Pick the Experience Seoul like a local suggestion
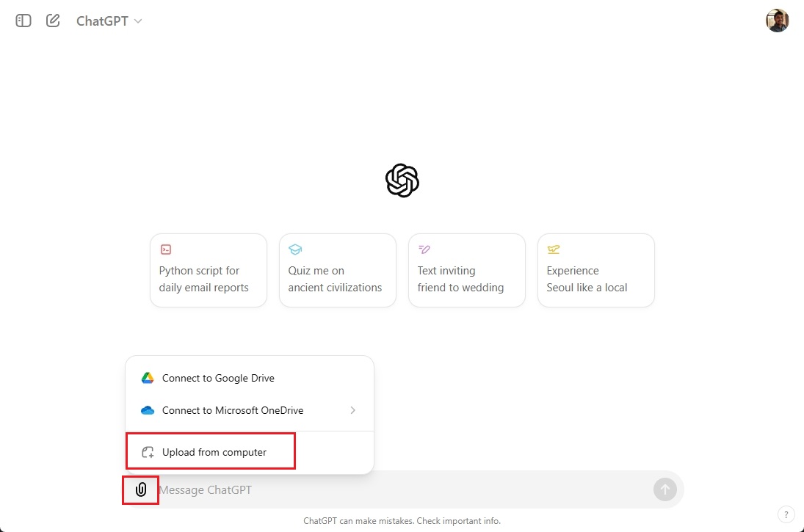The image size is (804, 532). pyautogui.click(x=595, y=270)
